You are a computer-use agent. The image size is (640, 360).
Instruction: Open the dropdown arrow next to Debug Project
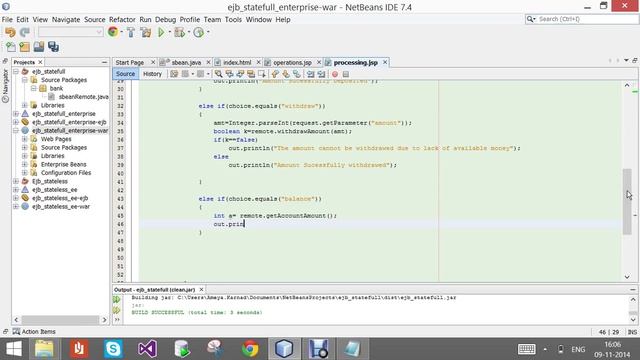189,32
